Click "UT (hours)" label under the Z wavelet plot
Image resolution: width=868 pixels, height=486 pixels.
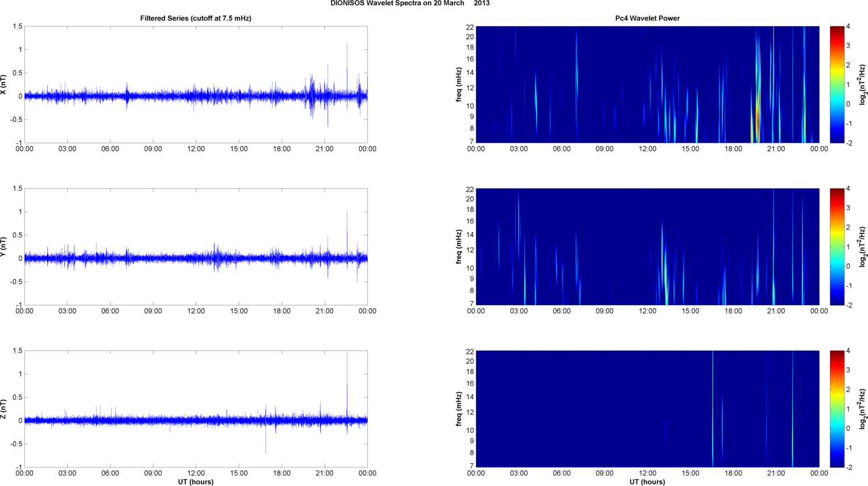coord(647,481)
